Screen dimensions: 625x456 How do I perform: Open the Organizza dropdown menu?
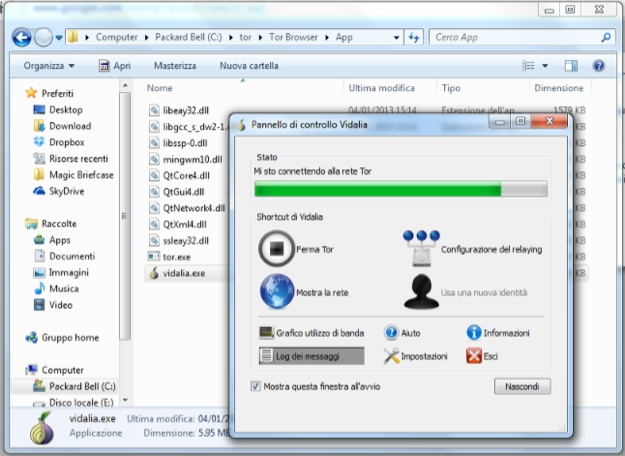[50, 66]
